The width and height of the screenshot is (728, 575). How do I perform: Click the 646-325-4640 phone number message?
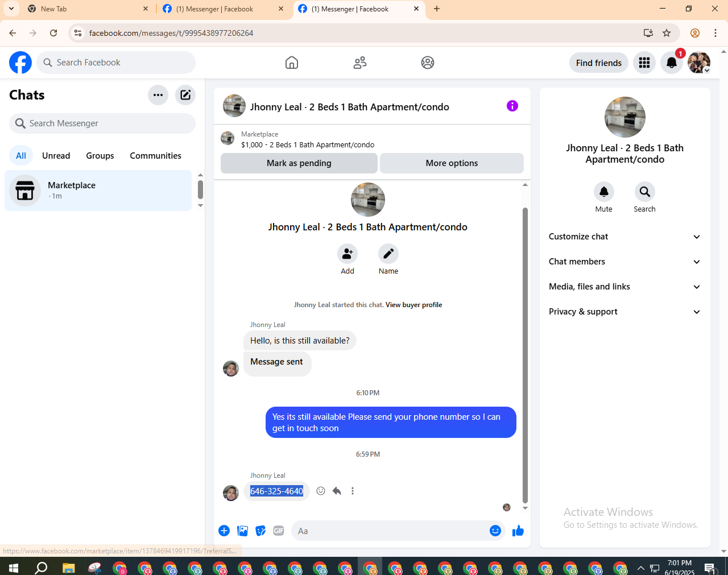coord(277,491)
